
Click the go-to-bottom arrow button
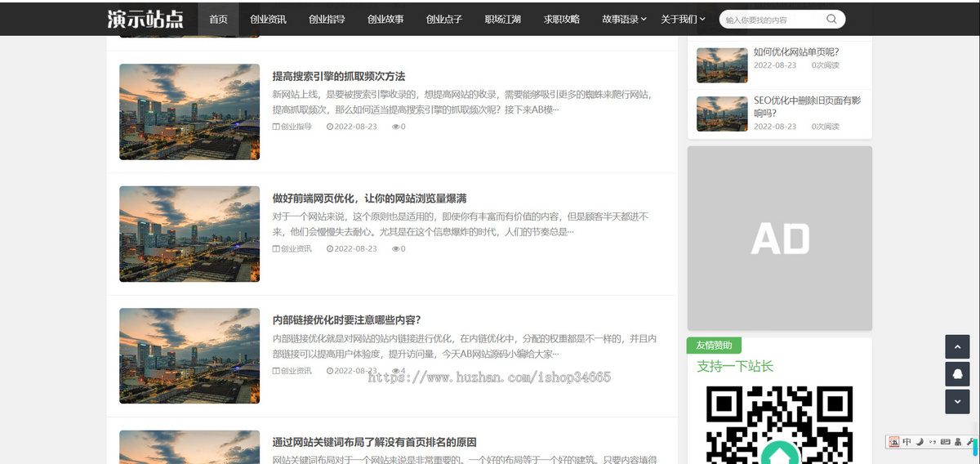click(x=957, y=402)
